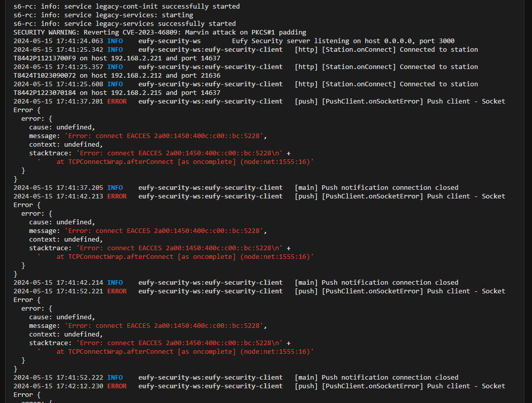The height and width of the screenshot is (403, 532).
Task: Select timestamp 17:41:37.201
Action: (80, 102)
